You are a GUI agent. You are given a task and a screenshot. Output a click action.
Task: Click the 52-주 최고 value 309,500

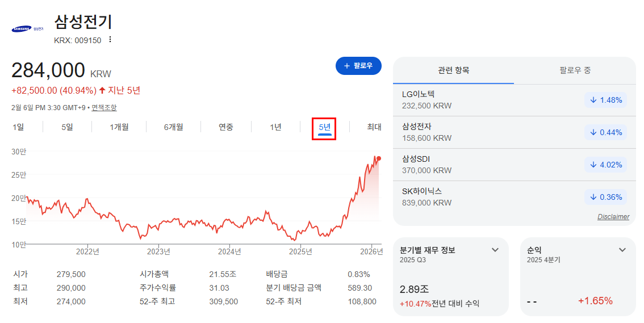(223, 301)
